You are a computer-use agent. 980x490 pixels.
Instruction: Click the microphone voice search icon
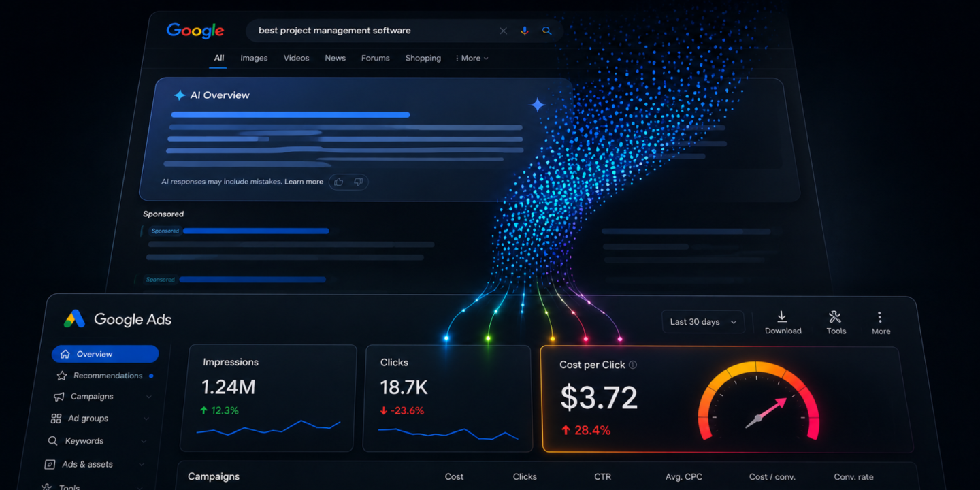tap(525, 31)
